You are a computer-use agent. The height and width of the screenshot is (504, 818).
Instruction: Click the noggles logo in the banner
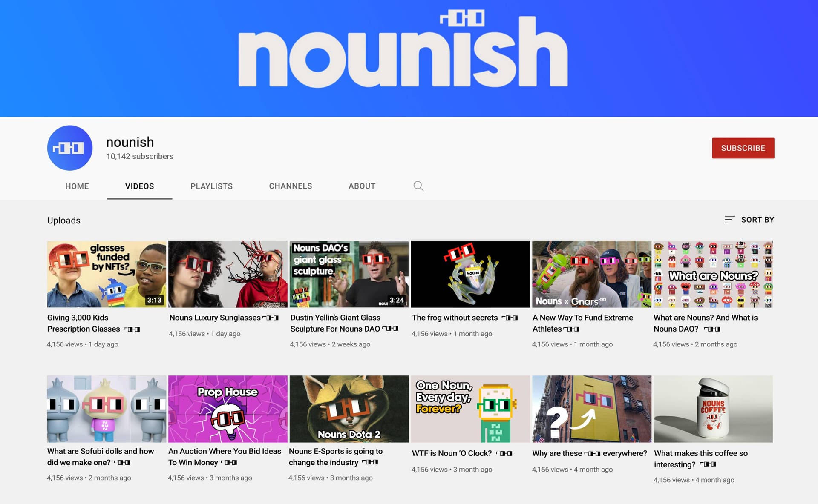click(x=462, y=19)
